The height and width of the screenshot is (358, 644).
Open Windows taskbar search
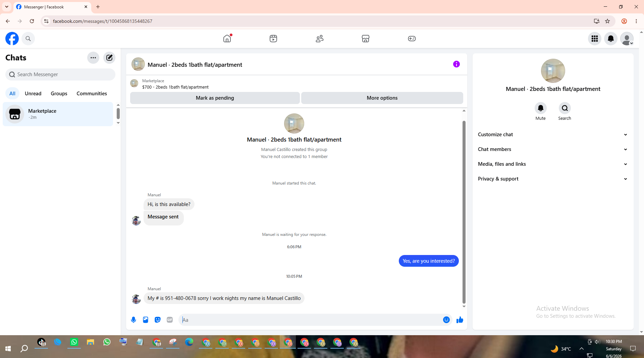tap(24, 349)
